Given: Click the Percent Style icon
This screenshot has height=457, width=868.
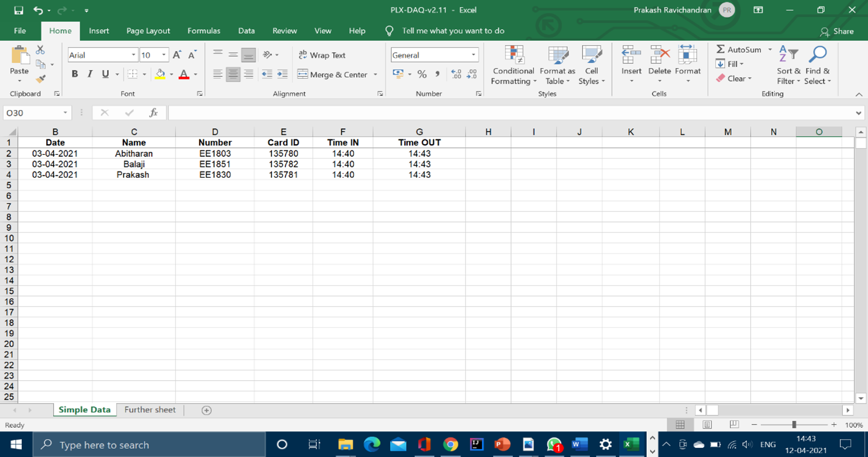Looking at the screenshot, I should 422,74.
